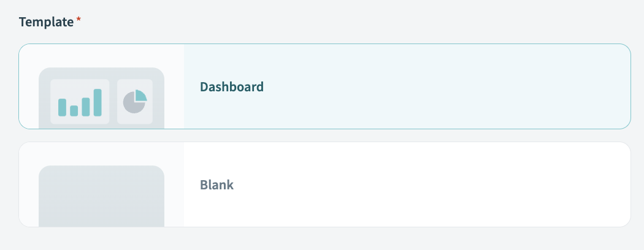
Task: Click the gray panel behind the Dashboard chart icons
Action: [x=102, y=74]
